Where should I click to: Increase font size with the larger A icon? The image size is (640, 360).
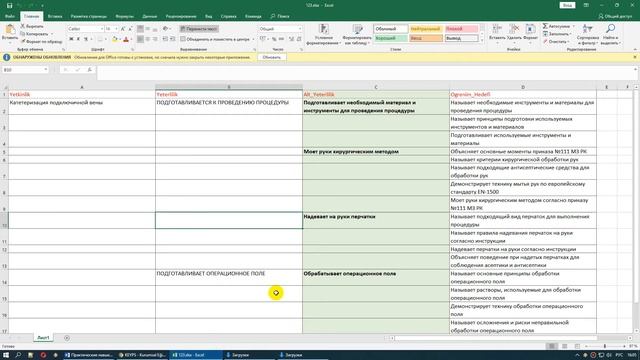pyautogui.click(x=123, y=29)
